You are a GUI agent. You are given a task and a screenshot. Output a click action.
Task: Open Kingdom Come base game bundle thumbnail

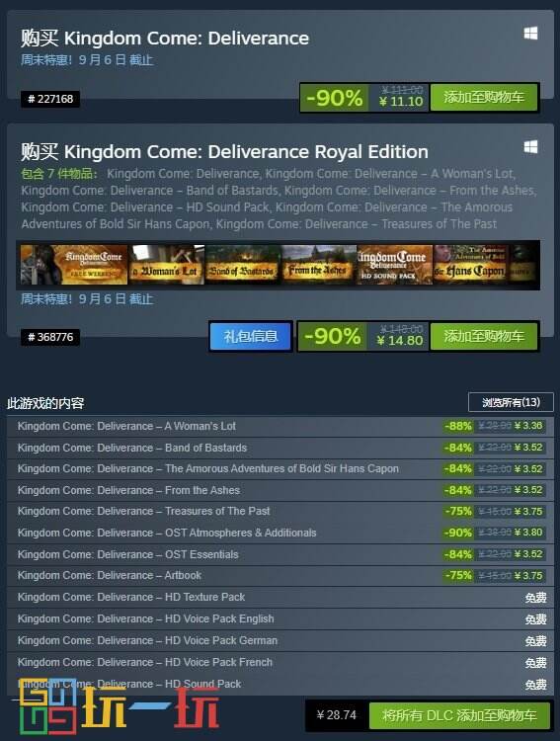click(x=74, y=265)
